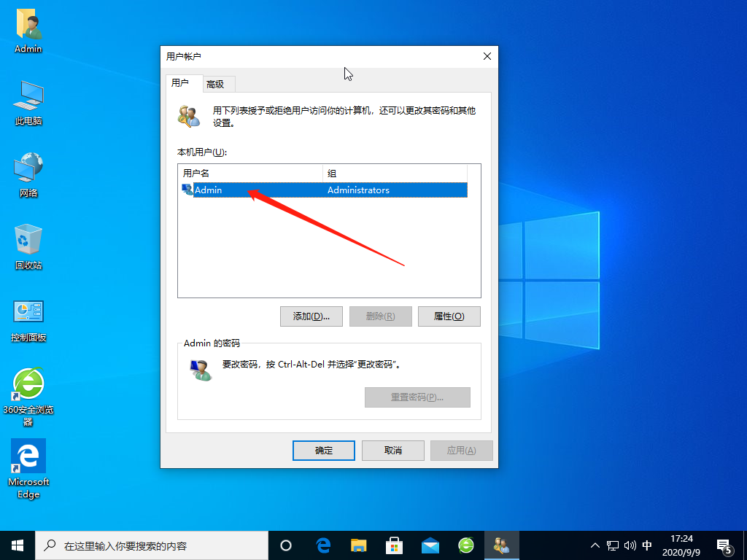Click the Cortana circle icon on taskbar
747x560 pixels.
(286, 545)
